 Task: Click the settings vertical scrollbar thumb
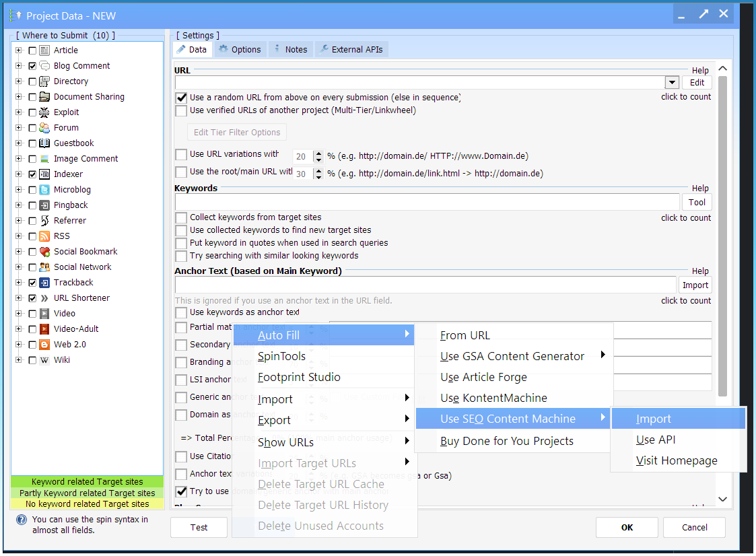(722, 236)
